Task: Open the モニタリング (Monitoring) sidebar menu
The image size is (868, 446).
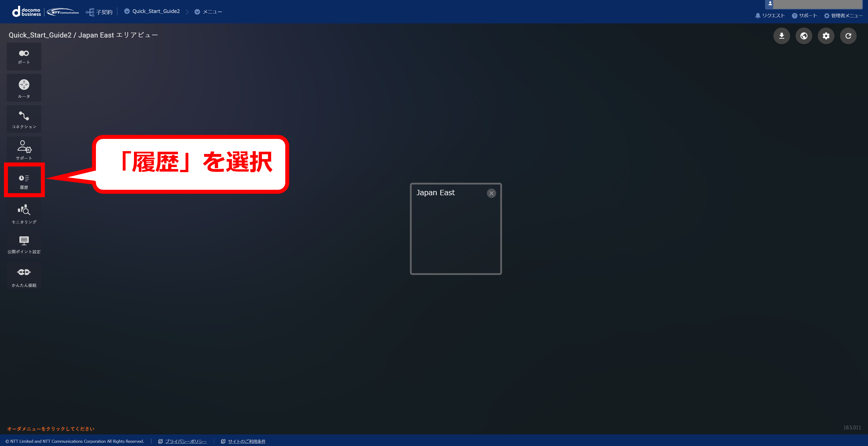Action: pyautogui.click(x=24, y=214)
